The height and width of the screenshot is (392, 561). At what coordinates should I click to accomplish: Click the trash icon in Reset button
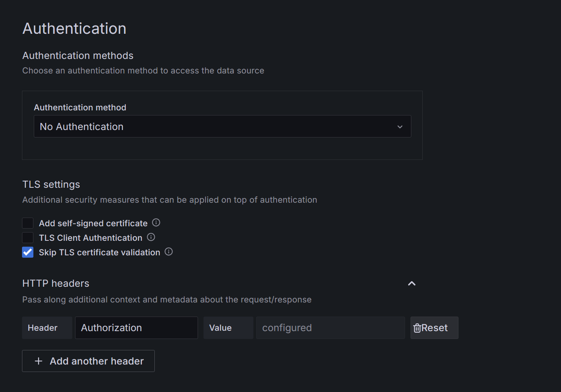pos(417,328)
